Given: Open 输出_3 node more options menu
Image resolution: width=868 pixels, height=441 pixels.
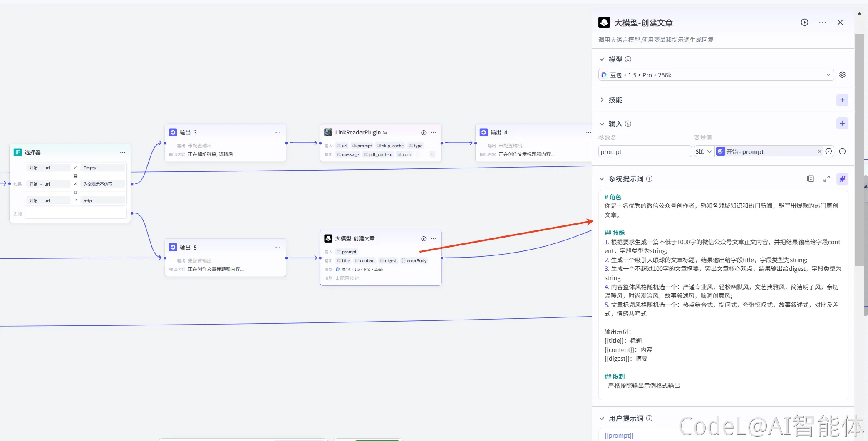Looking at the screenshot, I should [278, 133].
